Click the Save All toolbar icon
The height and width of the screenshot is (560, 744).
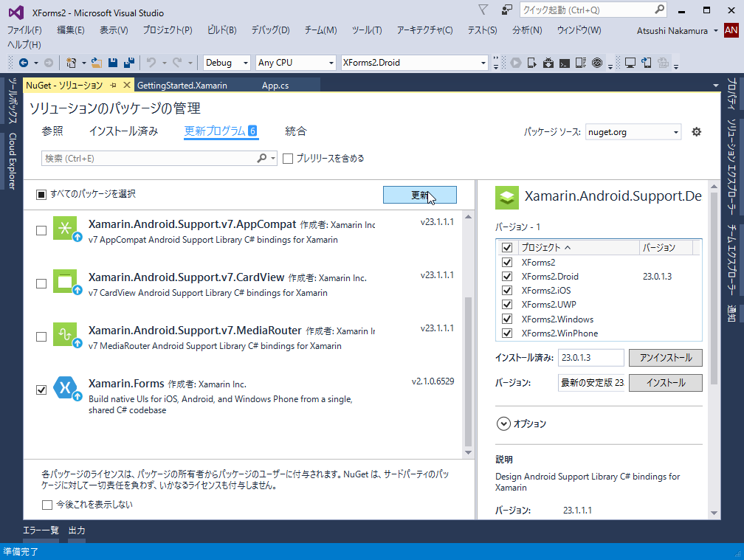pos(128,63)
